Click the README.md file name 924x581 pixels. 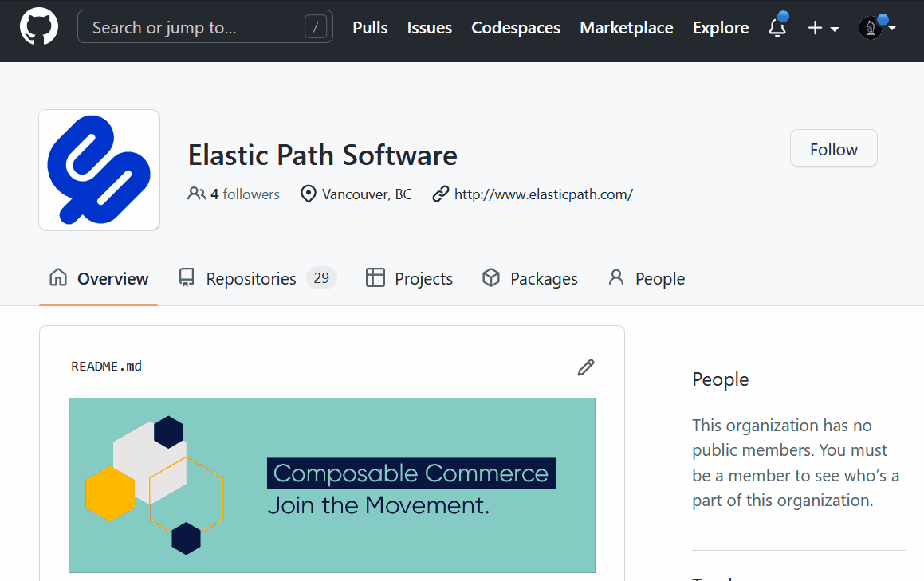coord(107,366)
